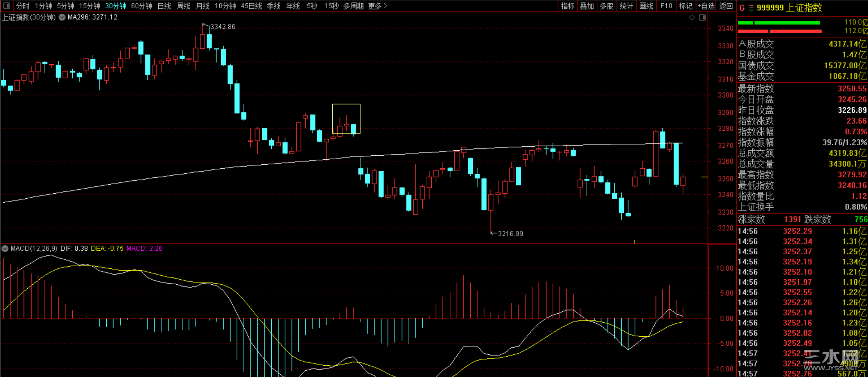Expand the MA296 indicator dropdown arrow
868x377 pixels.
pos(62,17)
